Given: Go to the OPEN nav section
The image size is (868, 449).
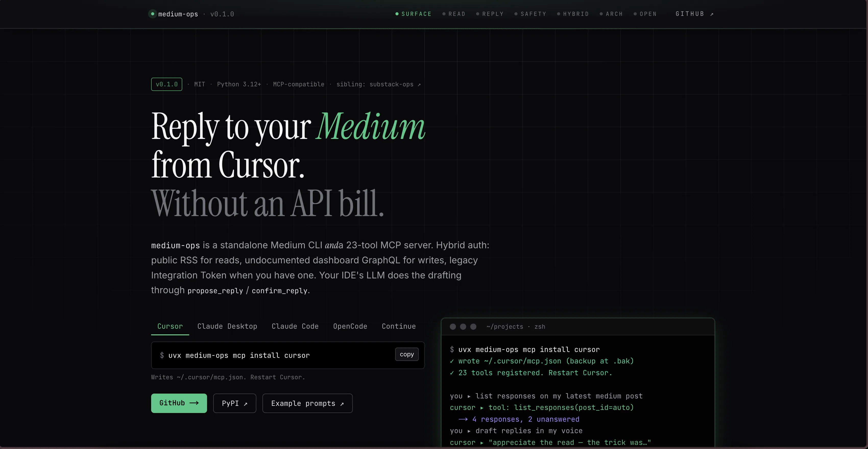Looking at the screenshot, I should [x=645, y=14].
